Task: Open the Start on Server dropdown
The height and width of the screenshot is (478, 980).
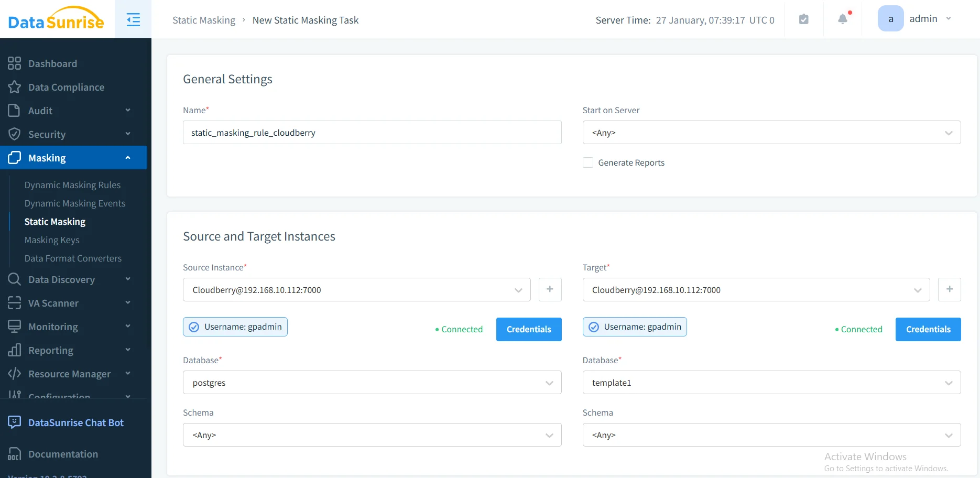Action: [x=771, y=133]
